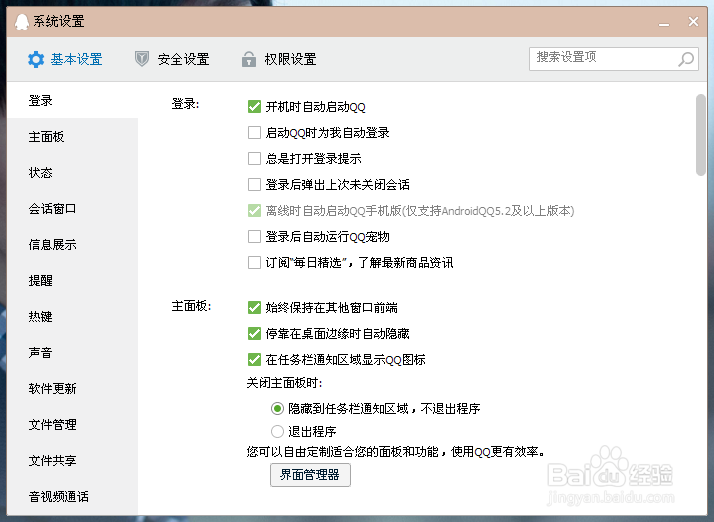Enable 启动QQ时为我自动登录
This screenshot has width=714, height=522.
point(254,133)
